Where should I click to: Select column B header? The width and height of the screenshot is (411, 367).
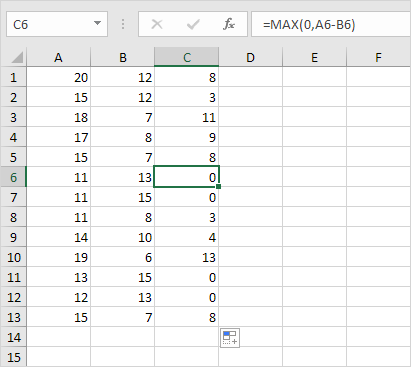(x=122, y=57)
